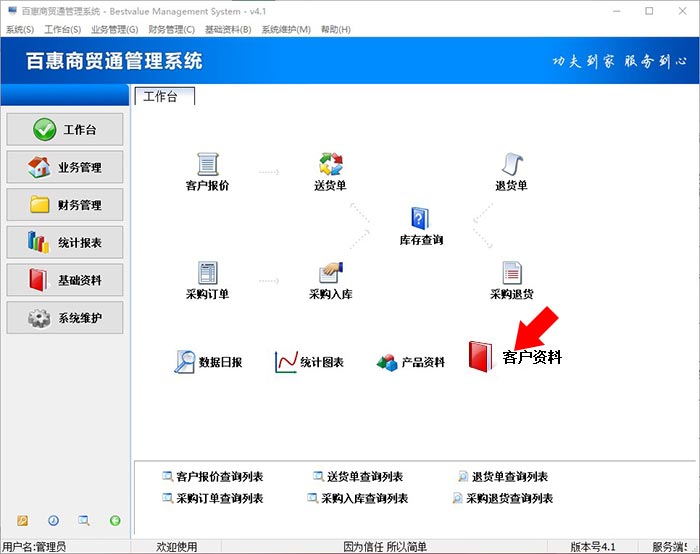Open the 系统(S) menu
The width and height of the screenshot is (700, 554).
click(20, 29)
